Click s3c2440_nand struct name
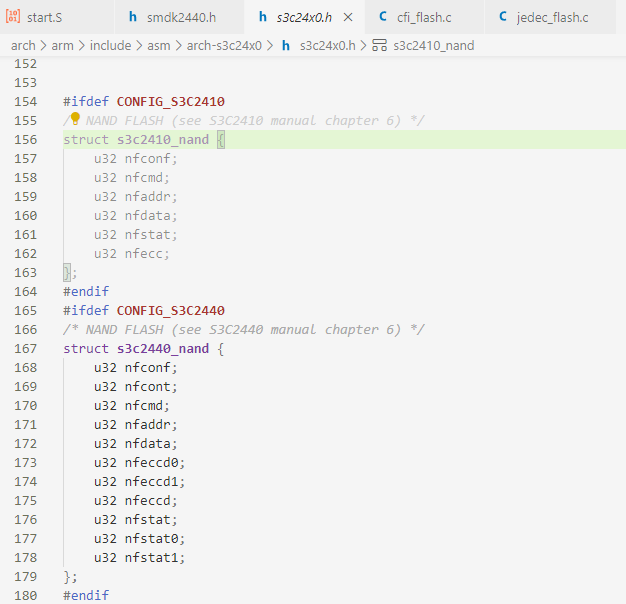This screenshot has width=626, height=604. 163,349
